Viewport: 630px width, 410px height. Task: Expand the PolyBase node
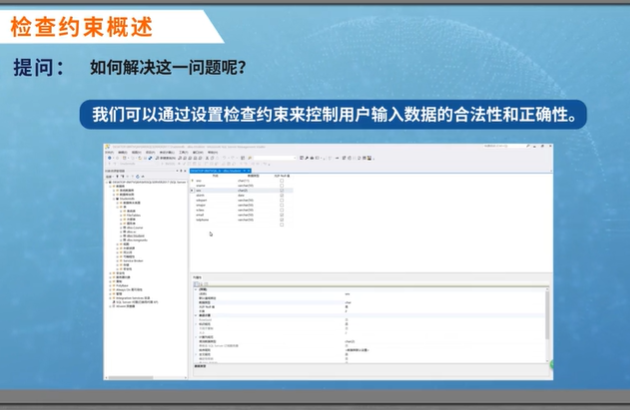tap(110, 286)
